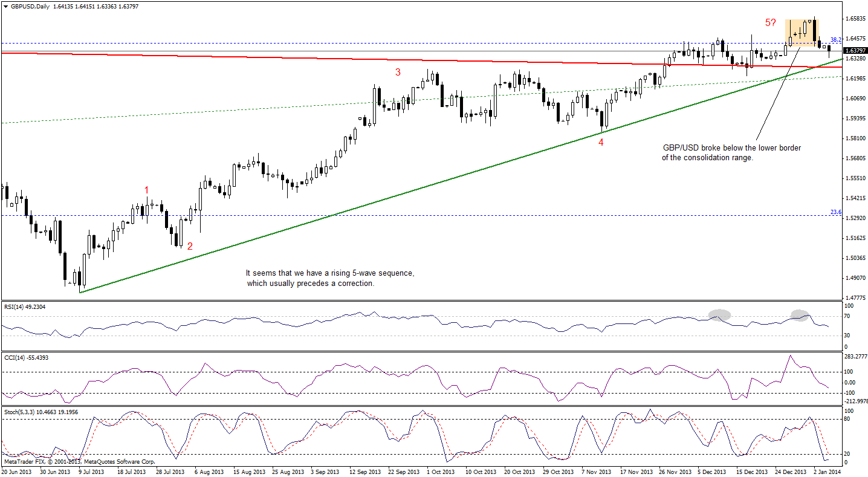This screenshot has height=477, width=868.
Task: Click the 7 Nov 2013 date label
Action: click(x=597, y=472)
